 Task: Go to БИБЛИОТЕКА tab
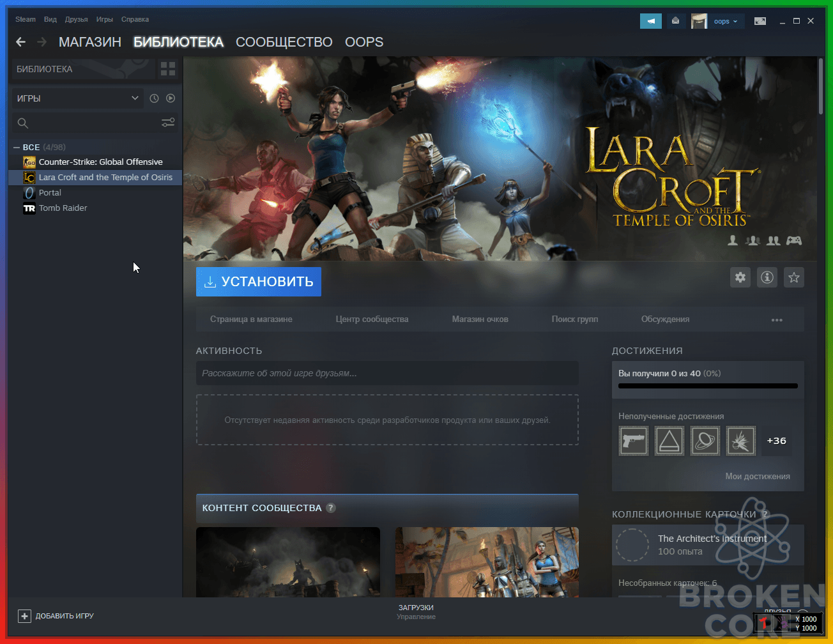178,42
